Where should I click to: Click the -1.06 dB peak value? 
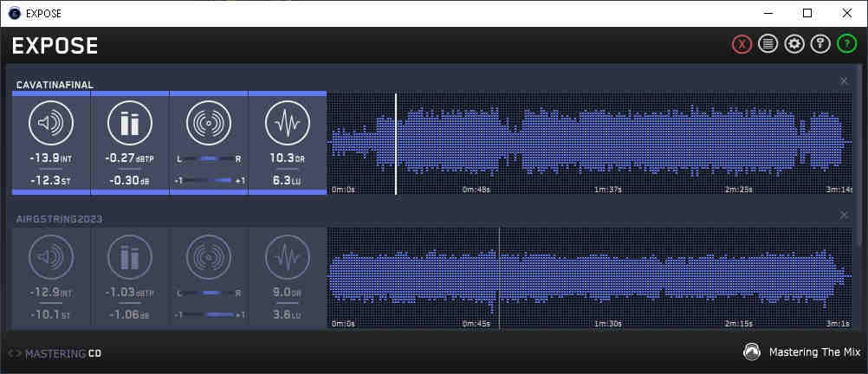coord(130,315)
